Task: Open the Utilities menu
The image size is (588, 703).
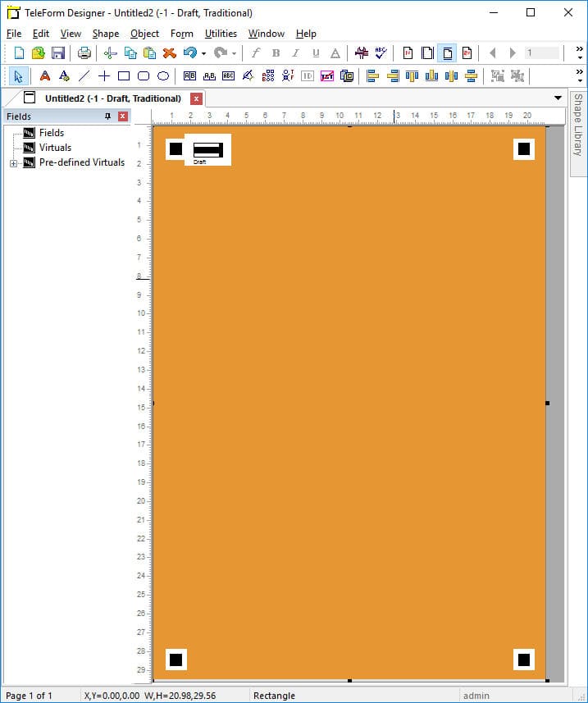Action: pyautogui.click(x=221, y=34)
